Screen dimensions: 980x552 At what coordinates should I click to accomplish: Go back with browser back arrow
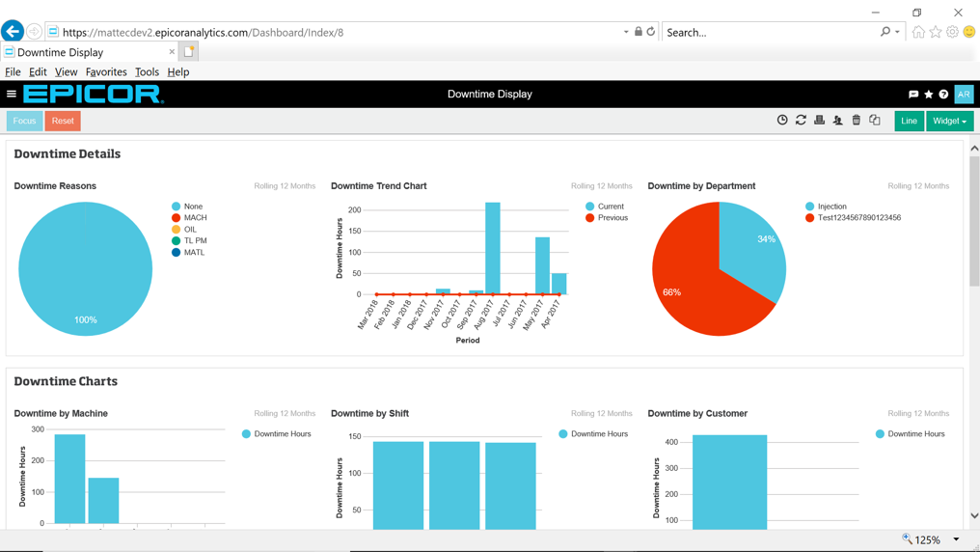click(x=13, y=31)
